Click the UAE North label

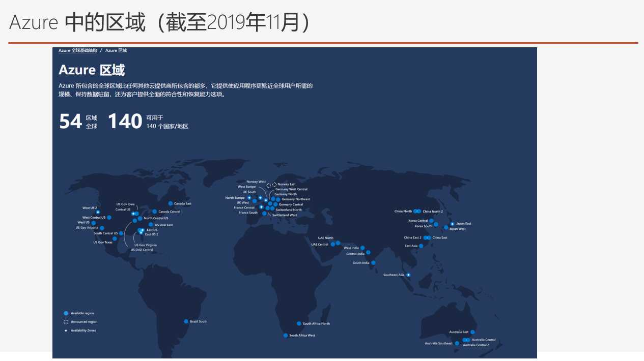coord(326,238)
